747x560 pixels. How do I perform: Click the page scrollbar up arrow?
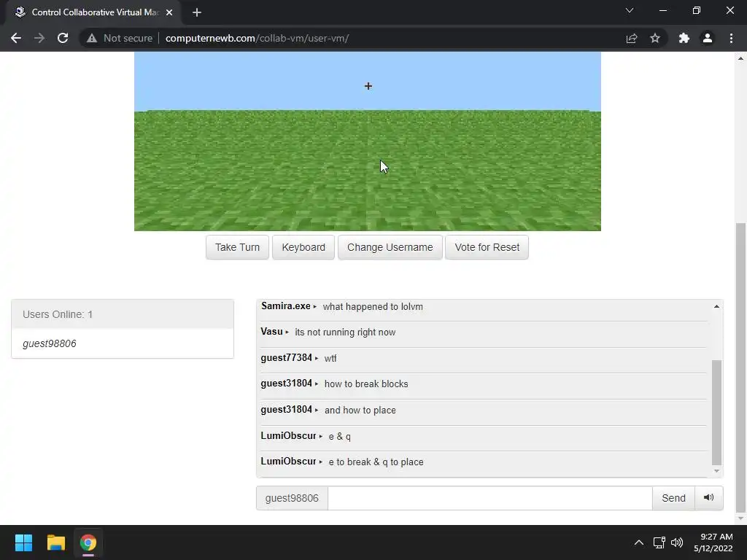click(x=740, y=58)
